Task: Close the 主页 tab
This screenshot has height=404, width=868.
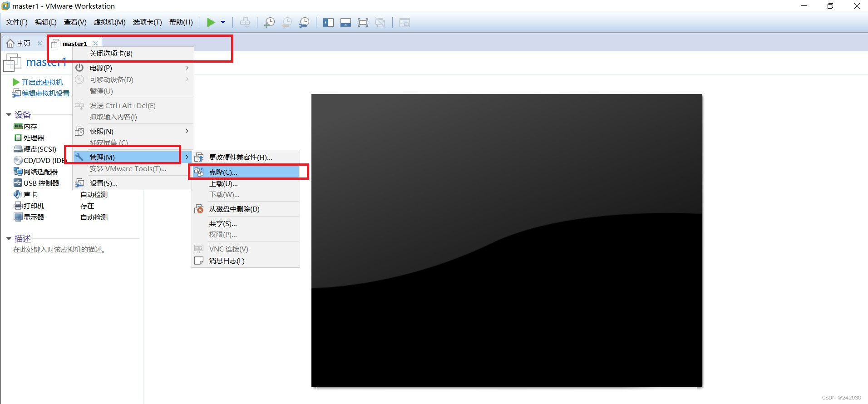Action: (39, 44)
